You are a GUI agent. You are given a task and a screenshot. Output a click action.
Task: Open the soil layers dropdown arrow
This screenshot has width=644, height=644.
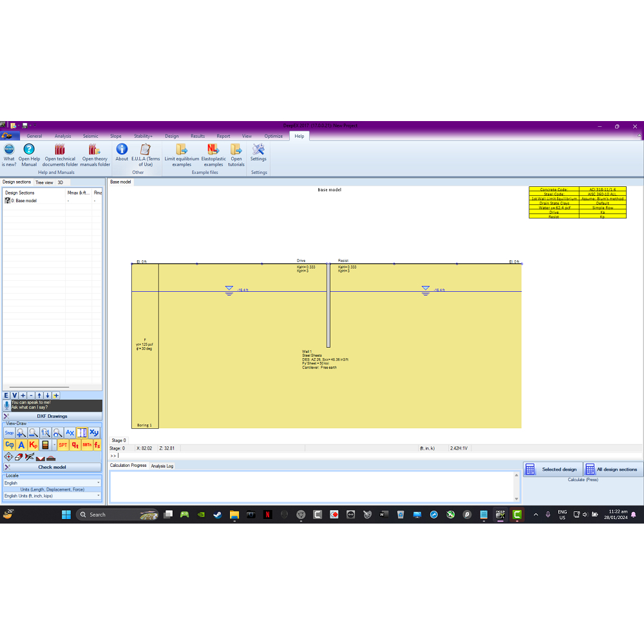tap(54, 445)
